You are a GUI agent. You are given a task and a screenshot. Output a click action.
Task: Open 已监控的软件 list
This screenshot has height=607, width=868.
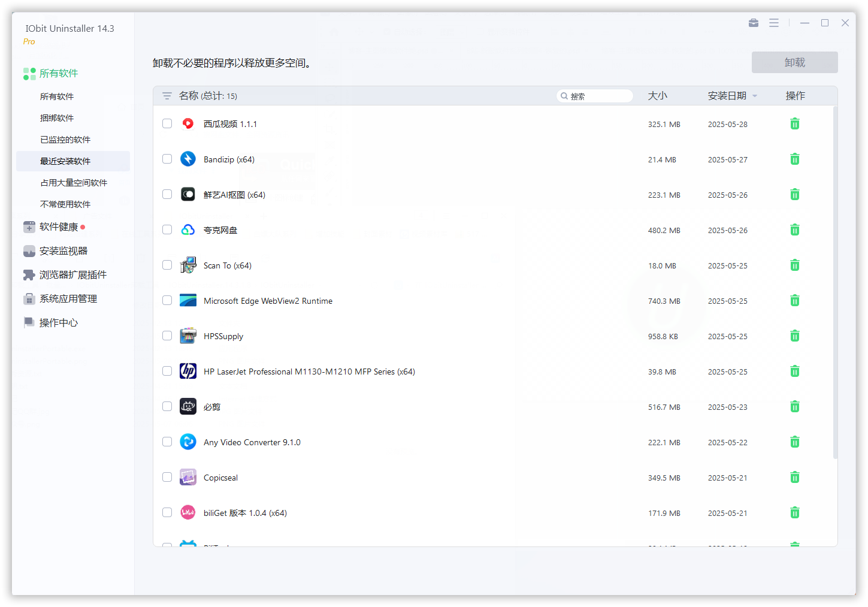tap(65, 140)
